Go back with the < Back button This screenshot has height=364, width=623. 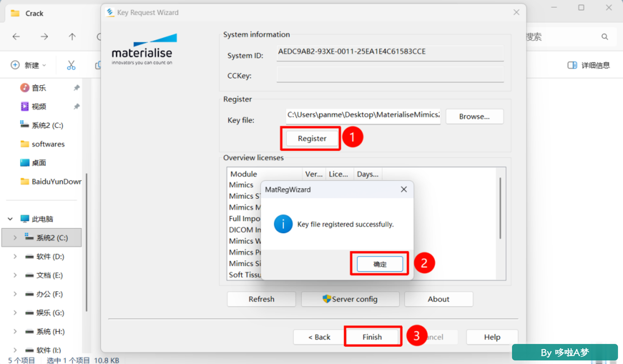tap(319, 337)
